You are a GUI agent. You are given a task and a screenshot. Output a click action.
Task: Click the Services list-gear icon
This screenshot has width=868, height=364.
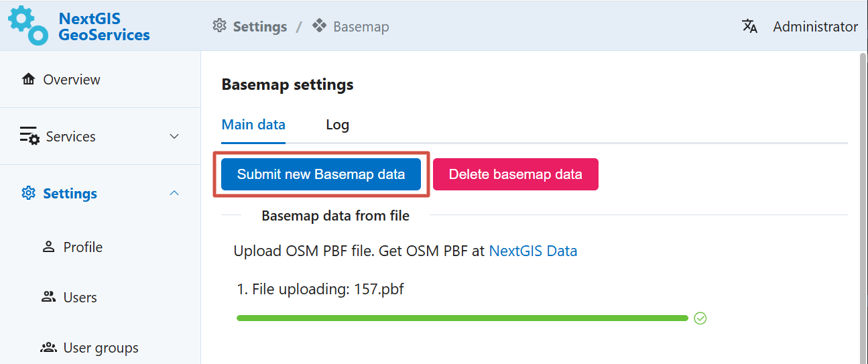(x=29, y=136)
